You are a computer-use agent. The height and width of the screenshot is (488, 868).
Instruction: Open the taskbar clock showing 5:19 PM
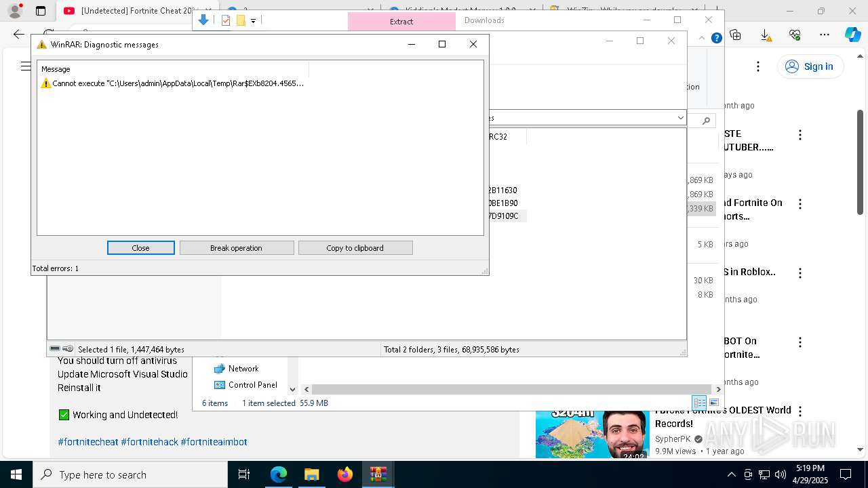(810, 474)
